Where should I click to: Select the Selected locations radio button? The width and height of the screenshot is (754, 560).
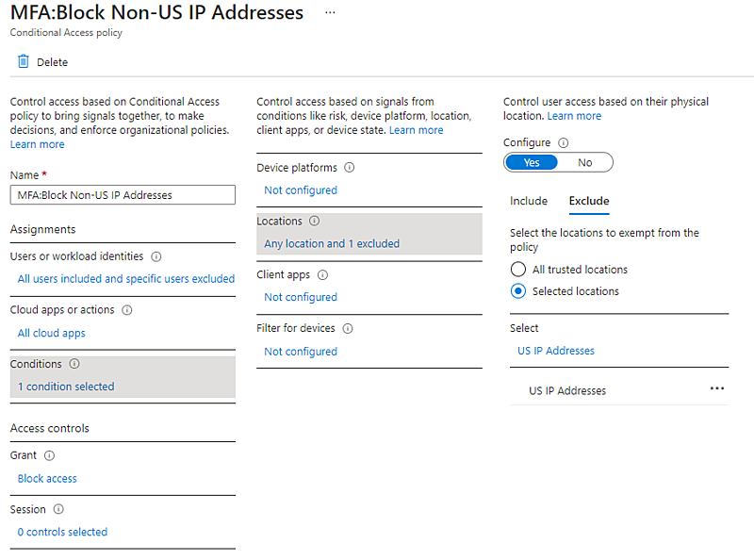519,290
